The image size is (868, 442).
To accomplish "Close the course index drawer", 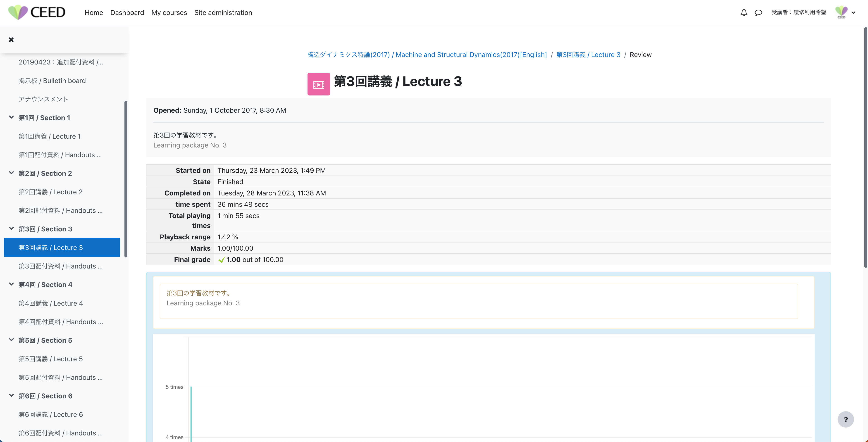I will 11,40.
